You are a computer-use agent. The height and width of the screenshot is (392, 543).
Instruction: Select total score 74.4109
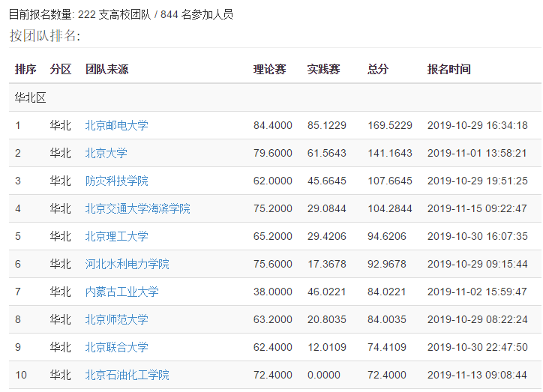pos(387,347)
